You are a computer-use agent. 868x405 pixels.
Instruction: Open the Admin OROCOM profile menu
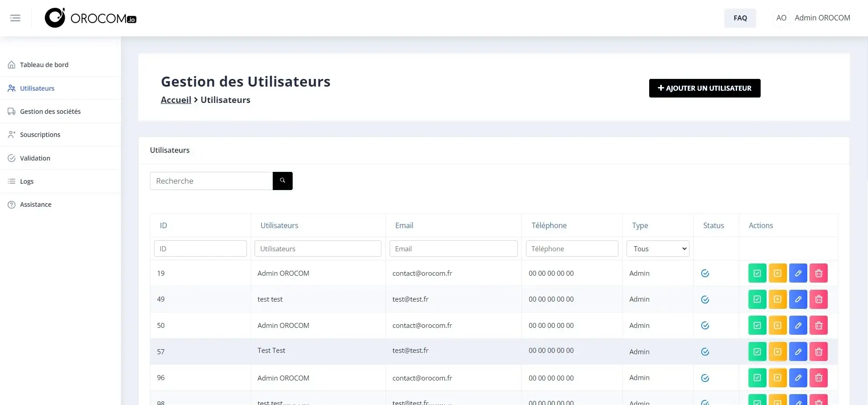click(813, 18)
